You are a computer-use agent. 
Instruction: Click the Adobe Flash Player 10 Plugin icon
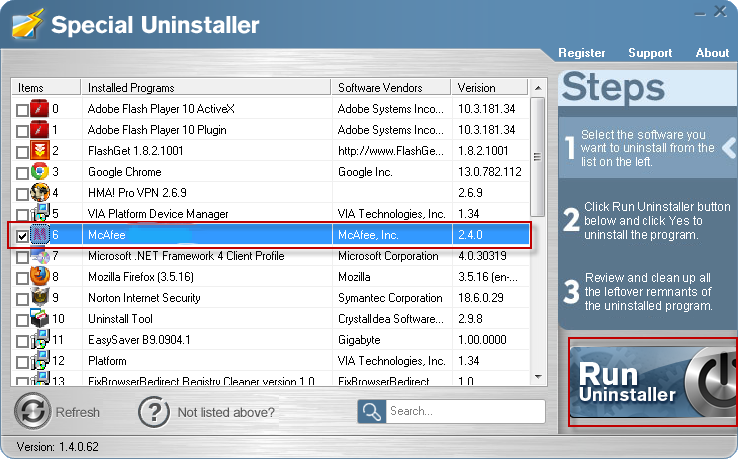(40, 130)
